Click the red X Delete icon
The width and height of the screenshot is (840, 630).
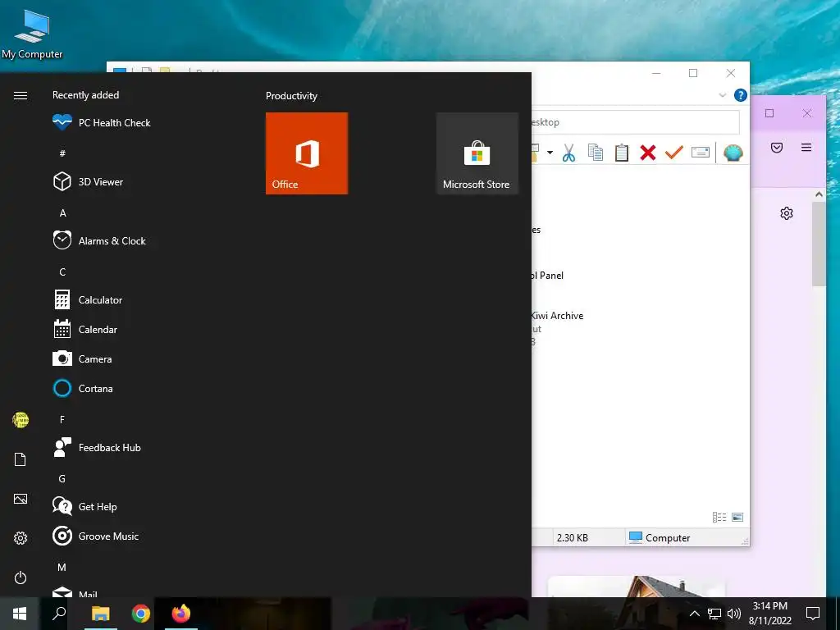tap(648, 153)
